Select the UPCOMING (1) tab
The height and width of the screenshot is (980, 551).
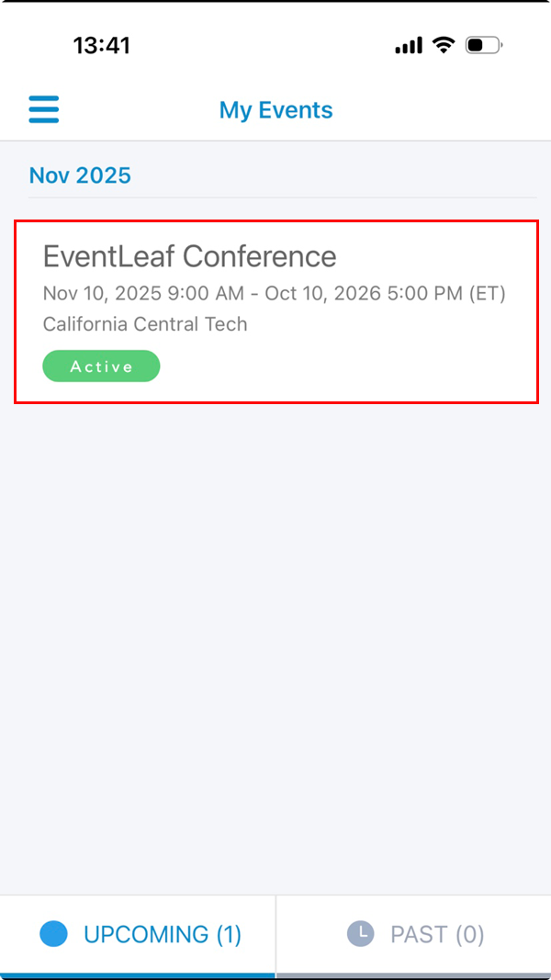(x=138, y=933)
